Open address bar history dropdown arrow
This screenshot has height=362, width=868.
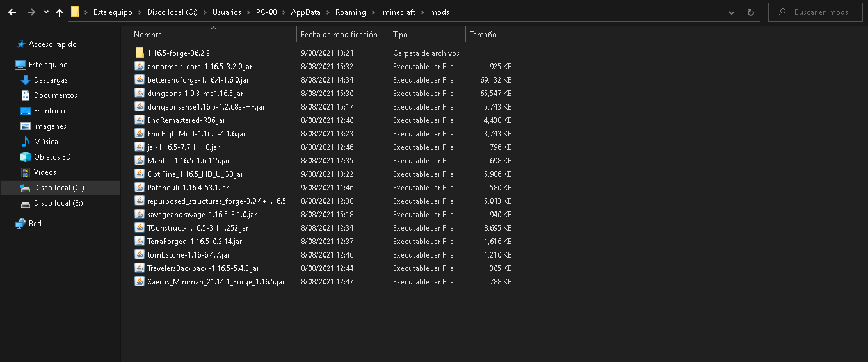[732, 12]
